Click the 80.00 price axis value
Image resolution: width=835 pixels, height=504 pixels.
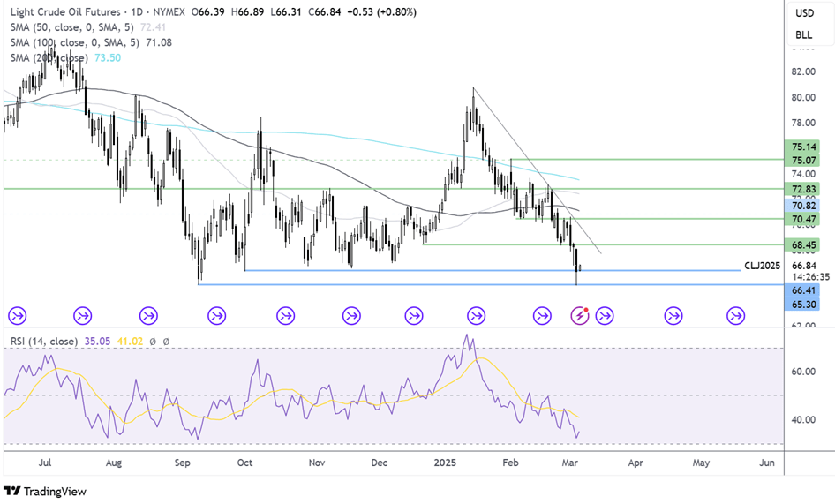[x=803, y=97]
